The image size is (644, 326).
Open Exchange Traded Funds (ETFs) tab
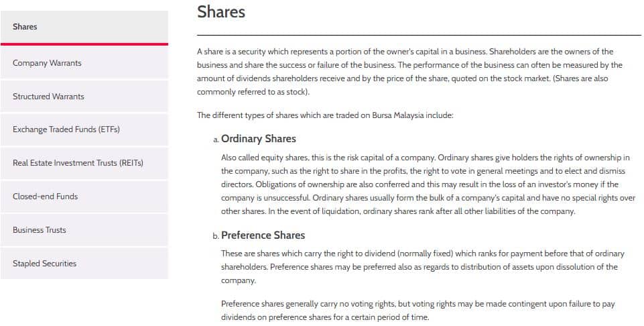tap(84, 129)
